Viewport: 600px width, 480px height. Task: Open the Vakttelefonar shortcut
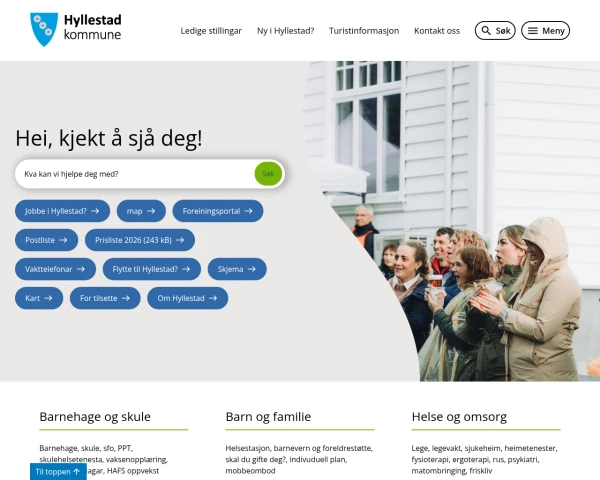click(55, 269)
